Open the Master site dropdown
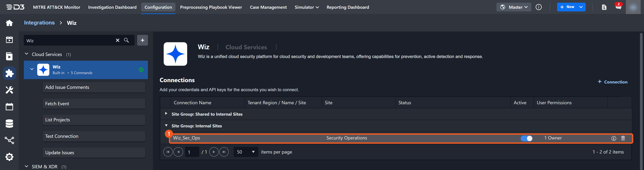The width and height of the screenshot is (644, 170). (514, 7)
